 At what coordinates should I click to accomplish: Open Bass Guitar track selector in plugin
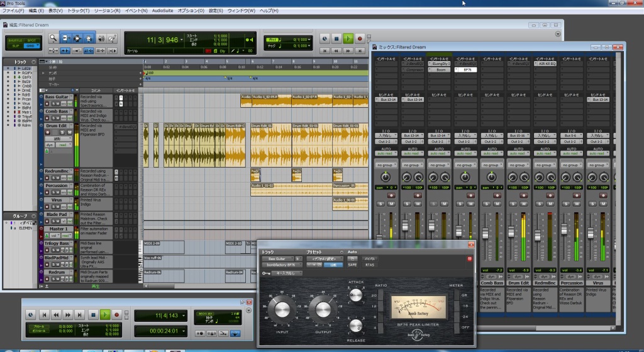click(x=277, y=259)
